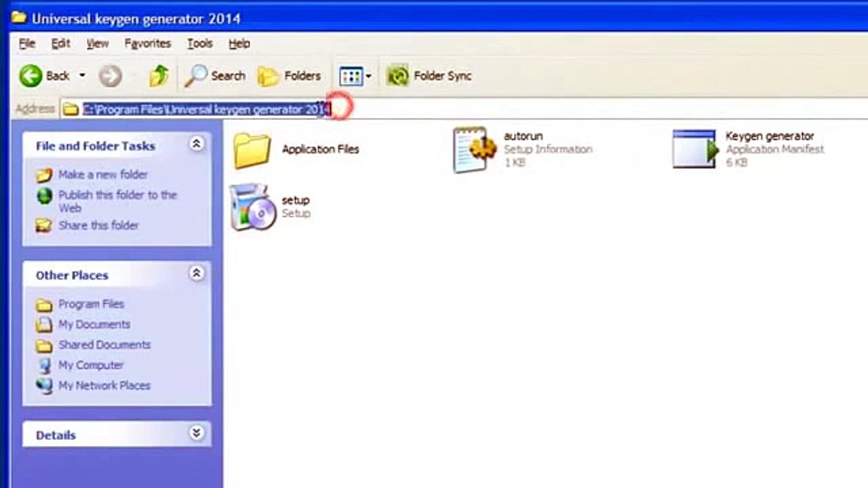Screen dimensions: 868x488
Task: Open the Favorites menu
Action: 148,43
